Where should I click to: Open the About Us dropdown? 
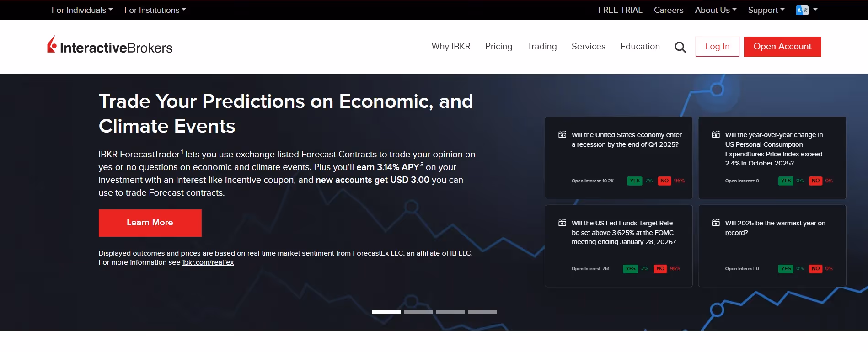pos(716,10)
